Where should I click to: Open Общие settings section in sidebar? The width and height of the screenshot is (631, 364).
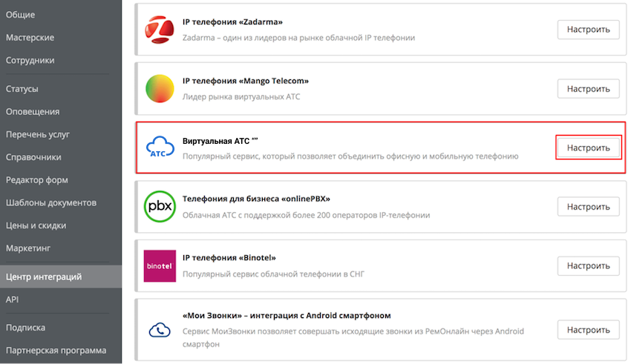(x=21, y=15)
